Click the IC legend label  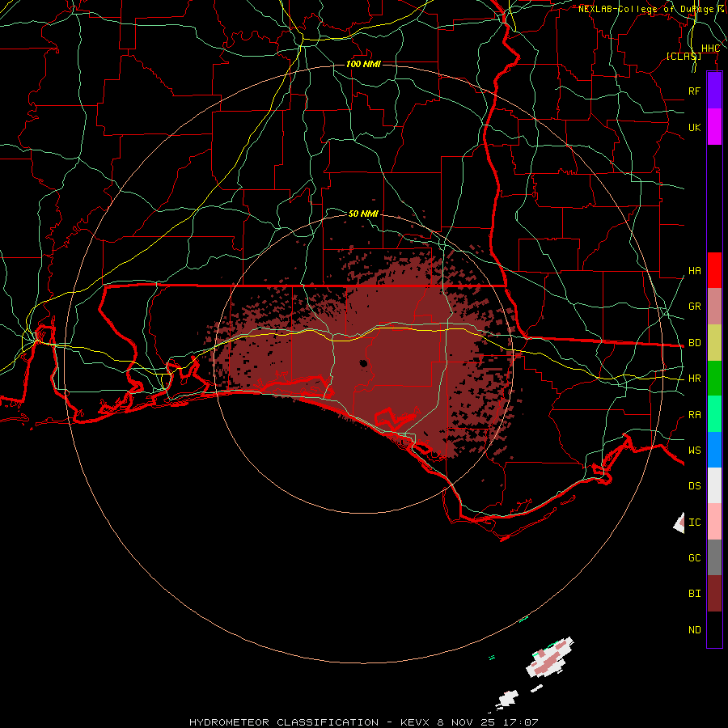[x=694, y=523]
